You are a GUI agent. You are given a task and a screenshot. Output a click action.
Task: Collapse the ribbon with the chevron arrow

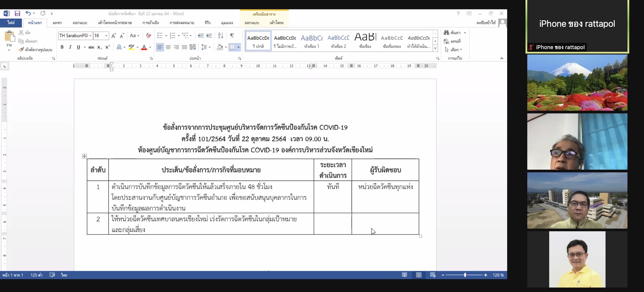[x=502, y=58]
